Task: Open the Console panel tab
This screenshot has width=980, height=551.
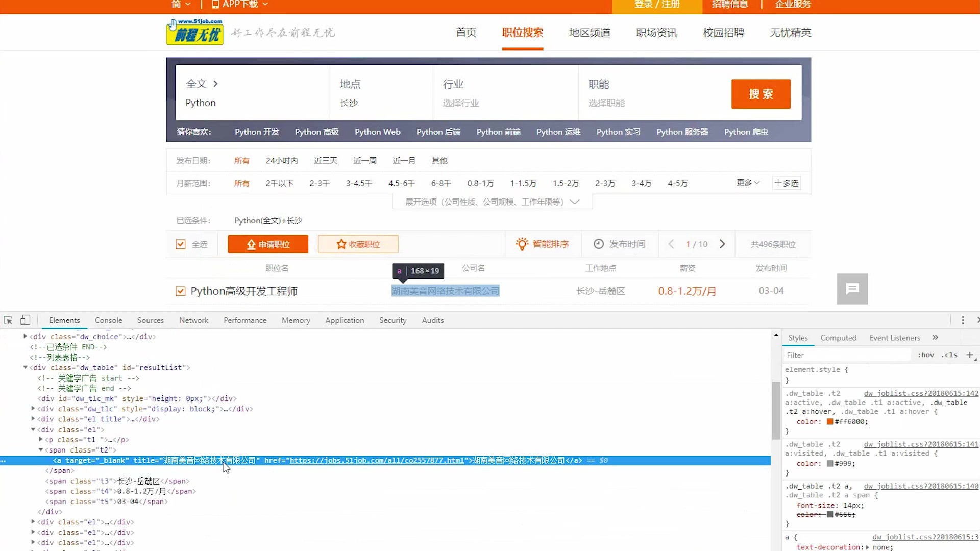Action: click(108, 320)
